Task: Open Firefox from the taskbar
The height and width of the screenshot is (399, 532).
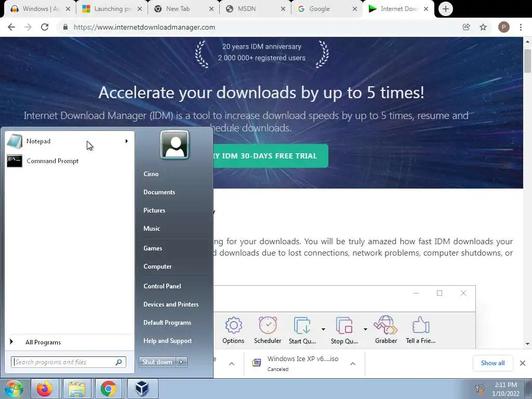Action: 45,389
